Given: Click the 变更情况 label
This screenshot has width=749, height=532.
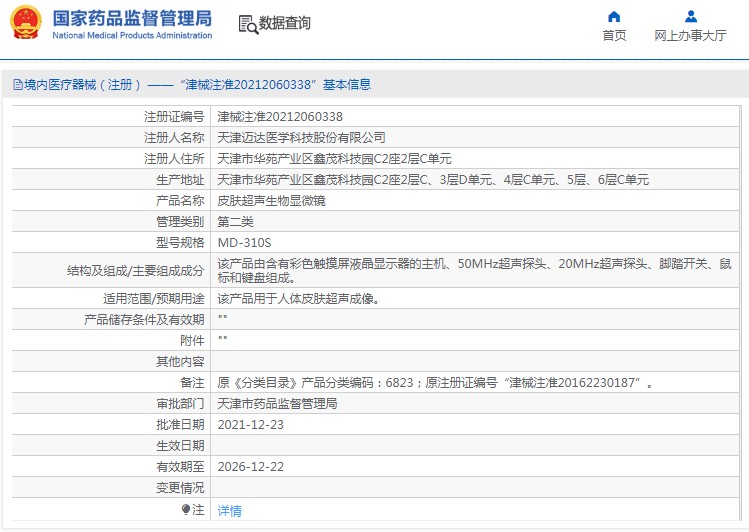Looking at the screenshot, I should click(180, 488).
